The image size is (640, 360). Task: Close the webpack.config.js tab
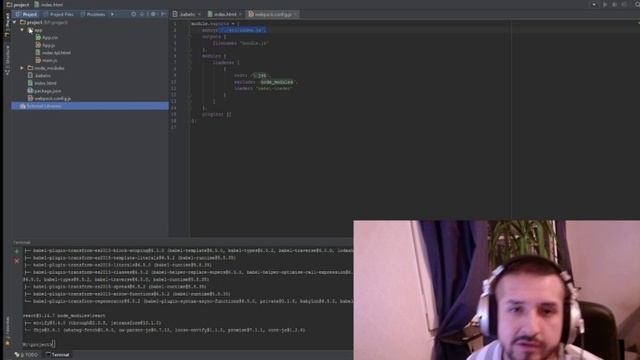pos(296,14)
